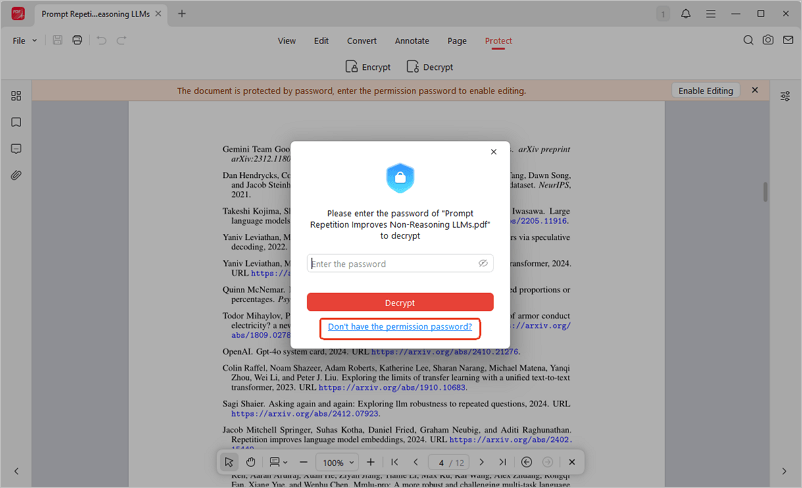Open the File menu dropdown

tap(25, 40)
